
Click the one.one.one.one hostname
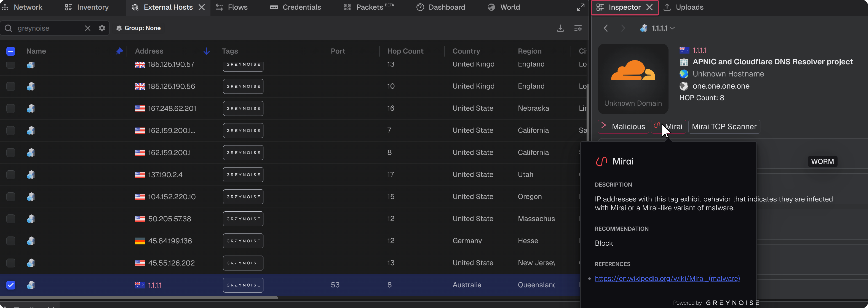pyautogui.click(x=721, y=86)
